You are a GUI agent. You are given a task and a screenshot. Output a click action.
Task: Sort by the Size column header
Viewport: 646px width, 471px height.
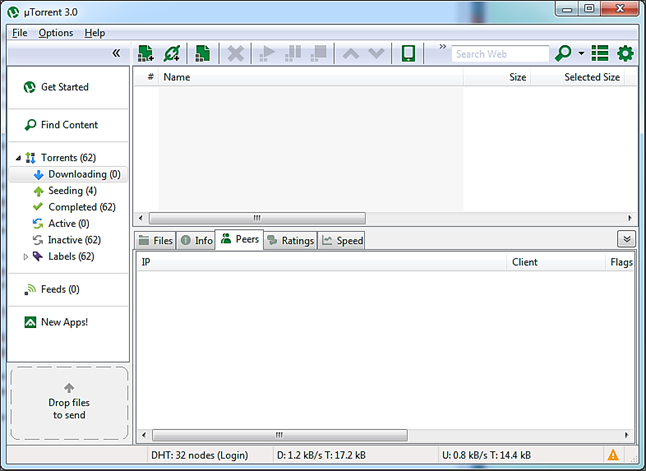(497, 77)
